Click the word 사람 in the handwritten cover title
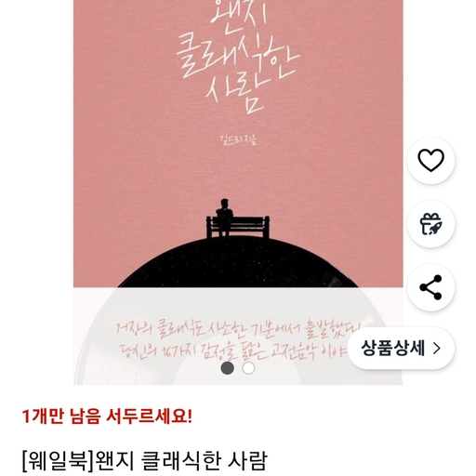The height and width of the screenshot is (476, 476). coord(235,93)
